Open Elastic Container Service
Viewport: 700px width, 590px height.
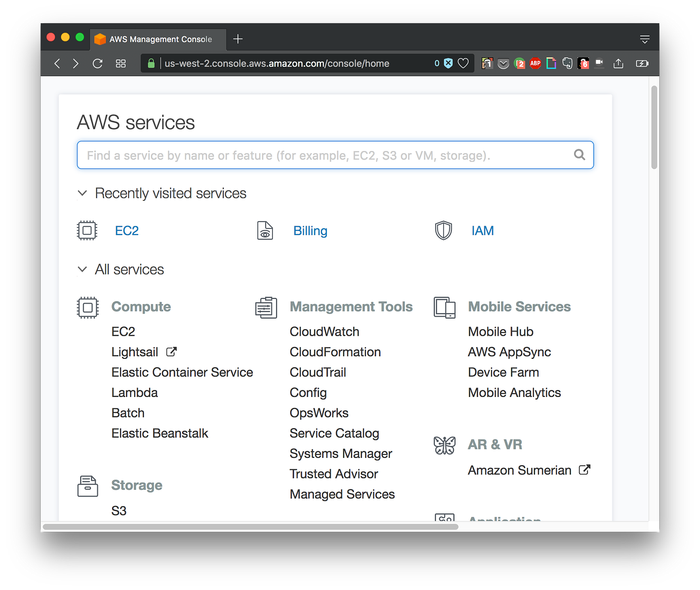pyautogui.click(x=182, y=372)
